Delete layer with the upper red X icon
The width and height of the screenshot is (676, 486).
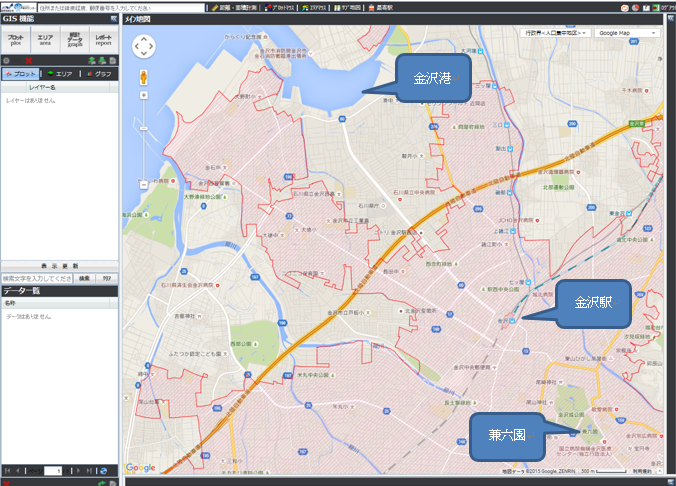[29, 61]
